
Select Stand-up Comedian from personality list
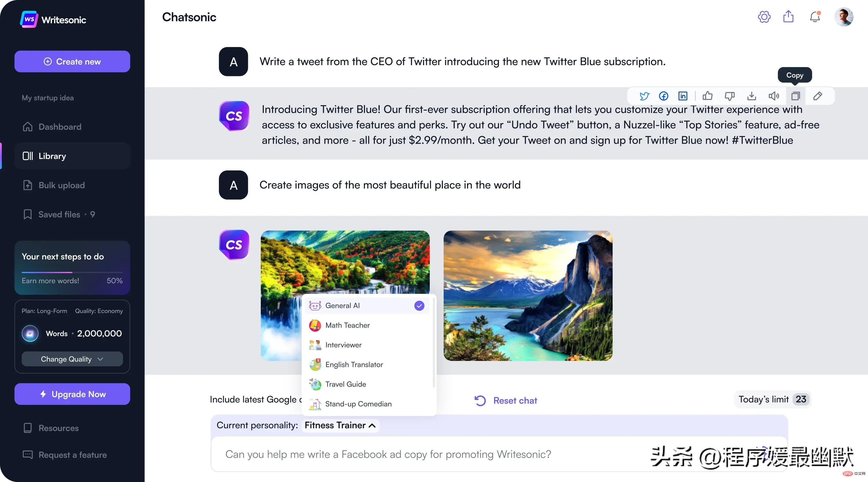358,404
